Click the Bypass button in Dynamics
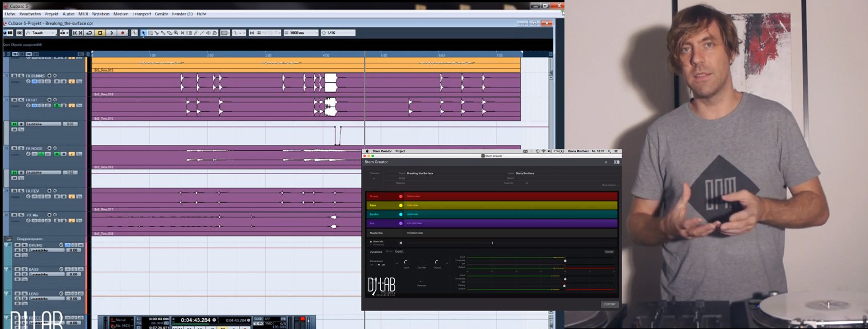This screenshot has width=868, height=329. point(609,252)
